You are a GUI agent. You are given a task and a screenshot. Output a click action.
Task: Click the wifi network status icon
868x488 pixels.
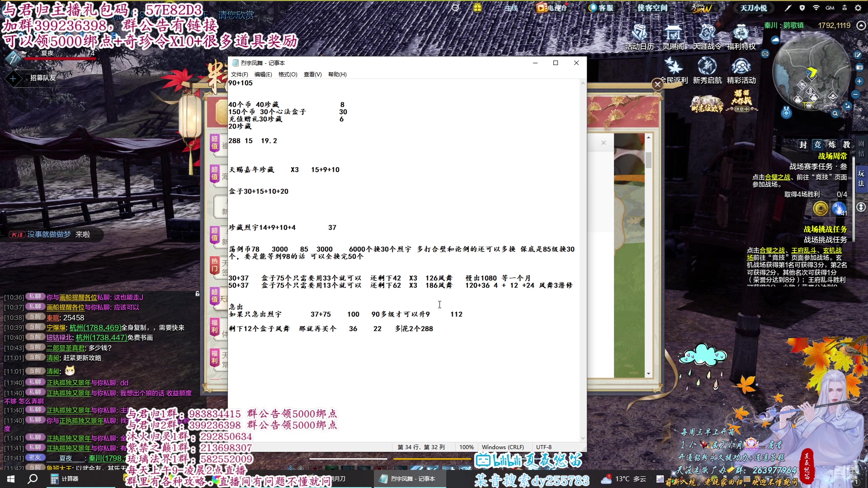tap(816, 8)
